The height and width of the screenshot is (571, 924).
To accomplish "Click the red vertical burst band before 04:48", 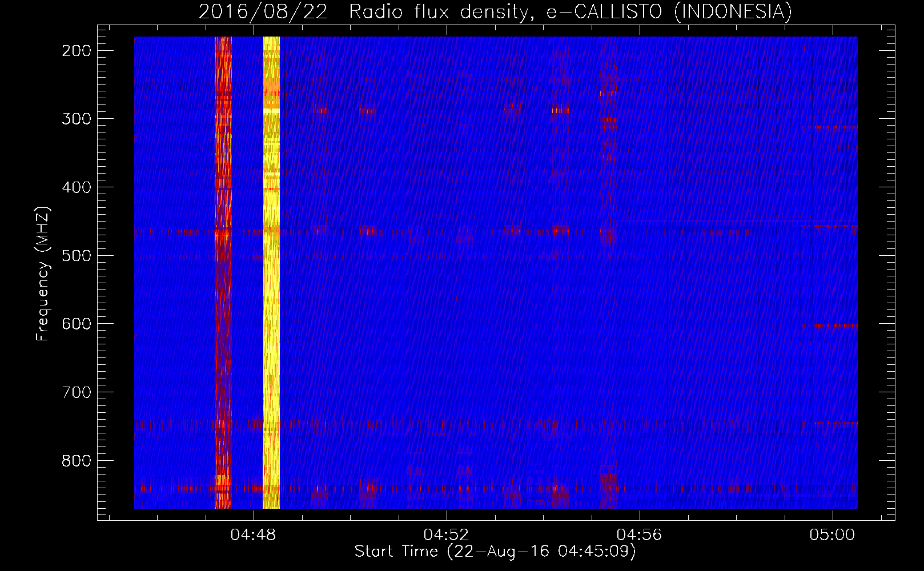I will [x=223, y=272].
